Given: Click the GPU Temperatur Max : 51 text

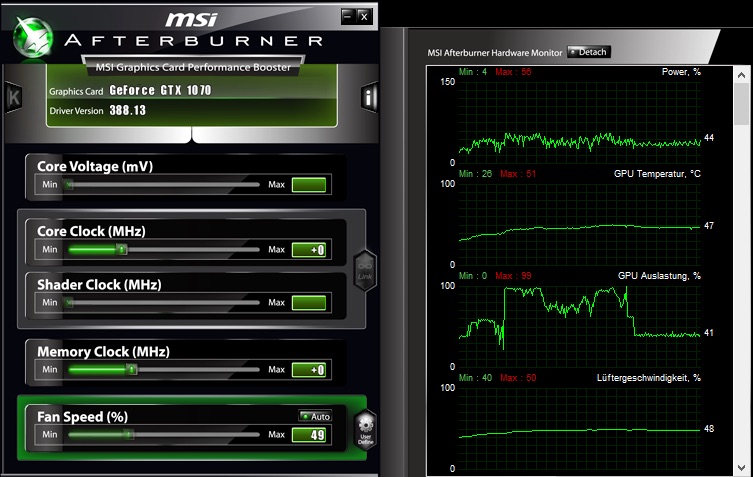Looking at the screenshot, I should click(x=518, y=174).
